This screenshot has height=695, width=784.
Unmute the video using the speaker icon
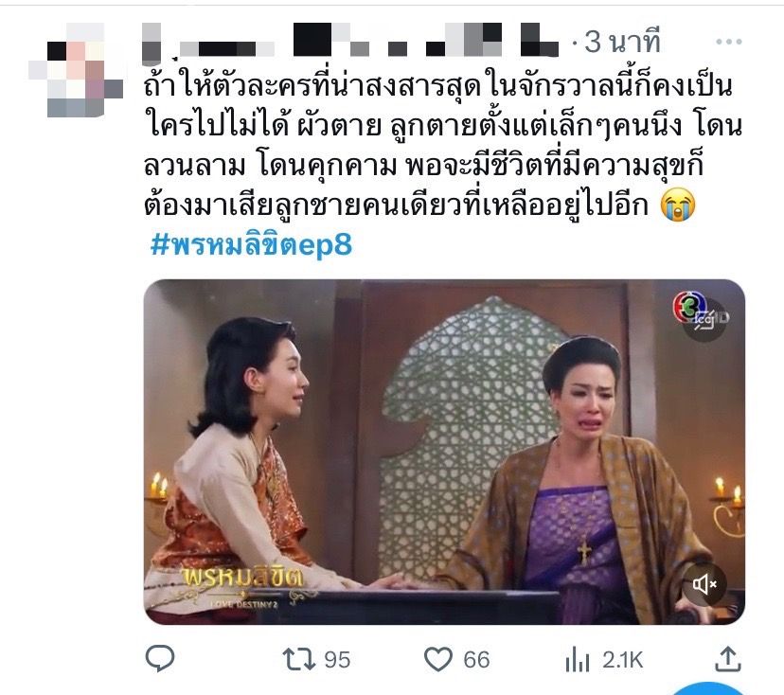coord(704,583)
